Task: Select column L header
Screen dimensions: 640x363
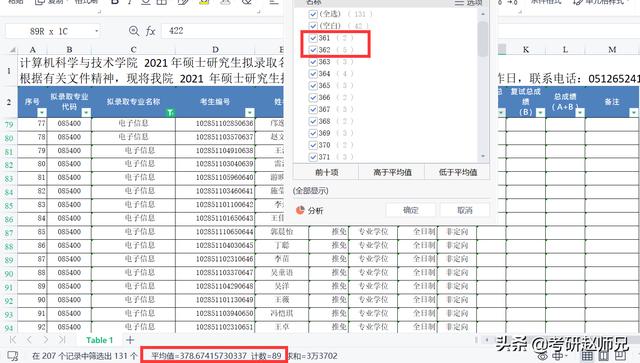Action: (565, 49)
